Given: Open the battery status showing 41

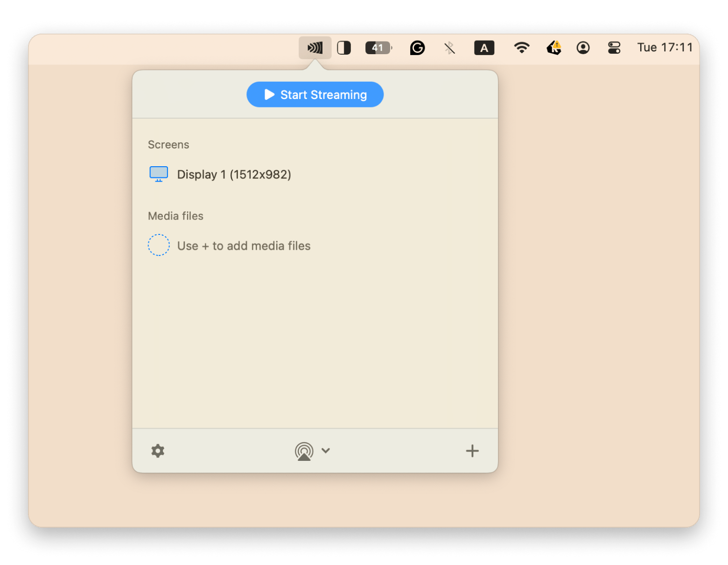Looking at the screenshot, I should point(378,48).
